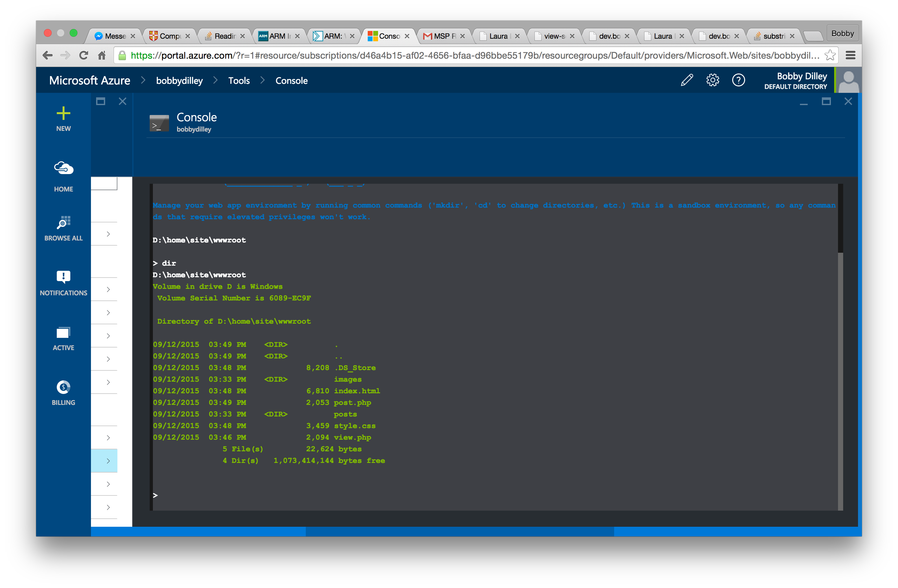The image size is (898, 588).
Task: Click the green plus NEW icon
Action: (x=64, y=113)
